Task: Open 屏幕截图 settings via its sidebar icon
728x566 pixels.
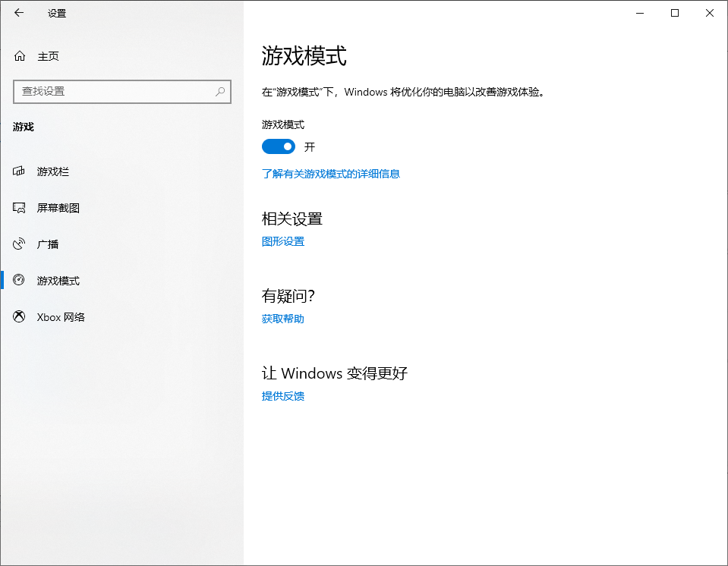Action: click(18, 208)
